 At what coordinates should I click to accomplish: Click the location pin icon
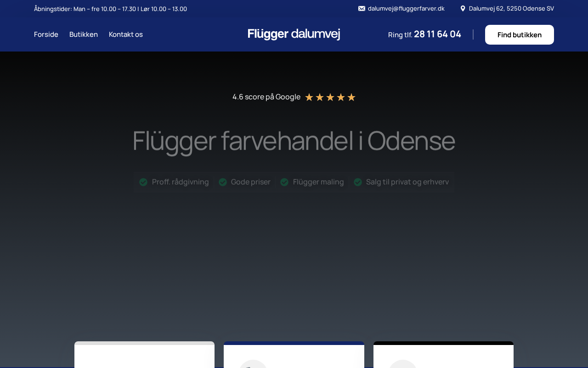pos(463,8)
